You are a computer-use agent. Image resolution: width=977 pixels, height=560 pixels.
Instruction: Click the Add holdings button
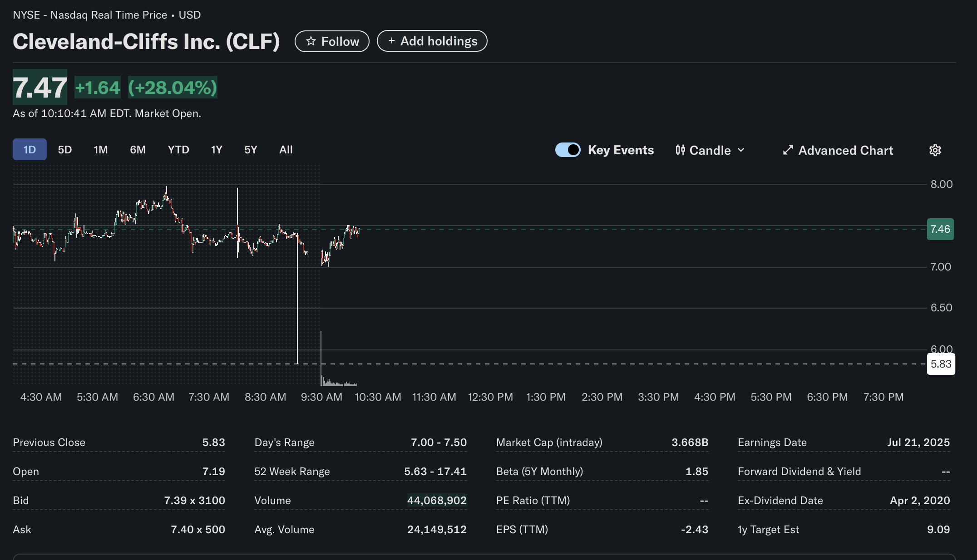432,41
